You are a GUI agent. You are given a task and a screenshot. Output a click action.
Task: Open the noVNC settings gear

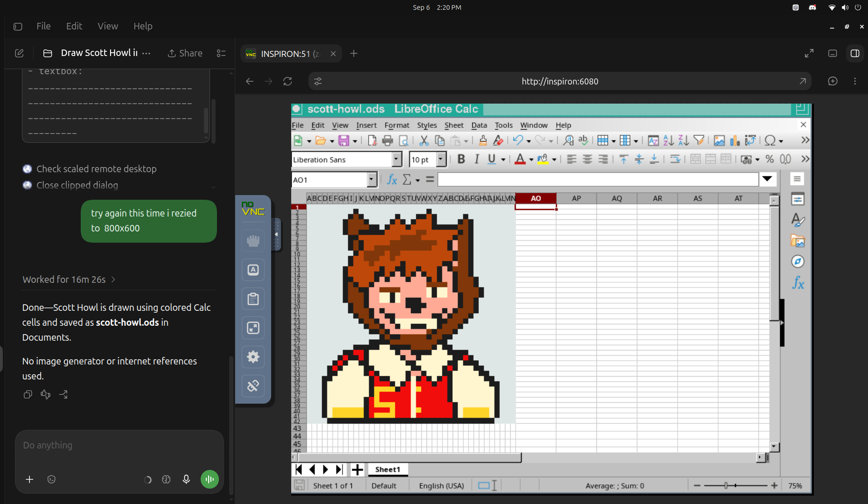click(x=253, y=357)
